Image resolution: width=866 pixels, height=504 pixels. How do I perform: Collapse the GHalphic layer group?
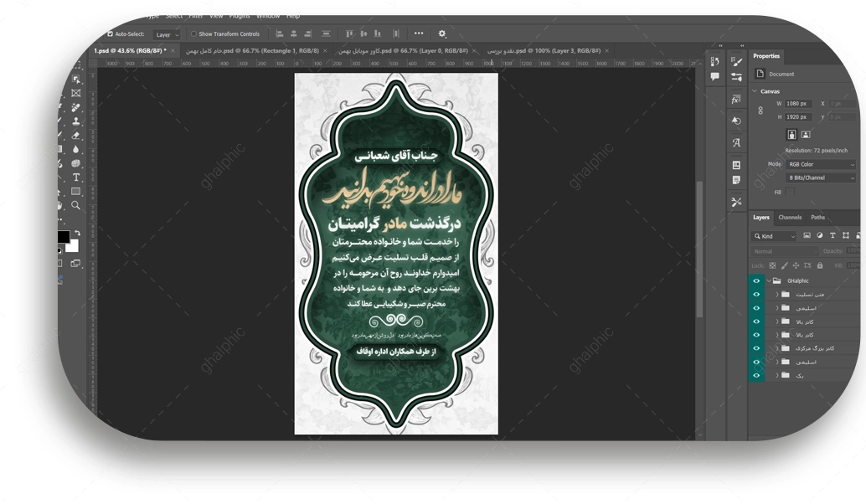coord(768,281)
